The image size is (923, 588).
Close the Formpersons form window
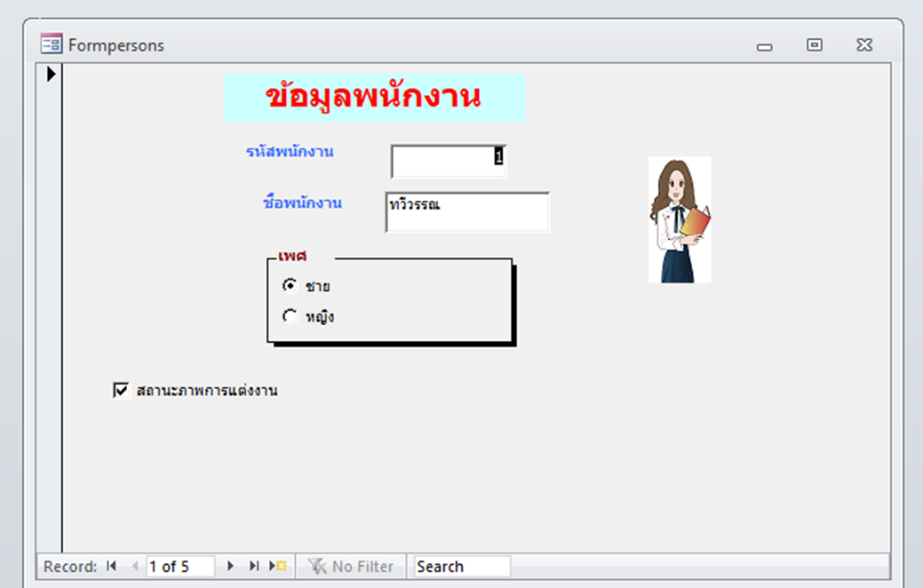[x=864, y=44]
